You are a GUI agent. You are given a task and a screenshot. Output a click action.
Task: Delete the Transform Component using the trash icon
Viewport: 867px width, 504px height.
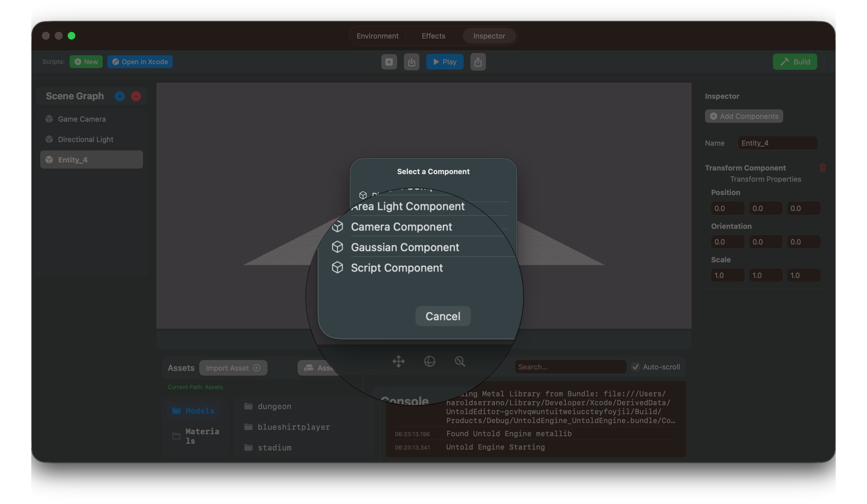pos(823,168)
